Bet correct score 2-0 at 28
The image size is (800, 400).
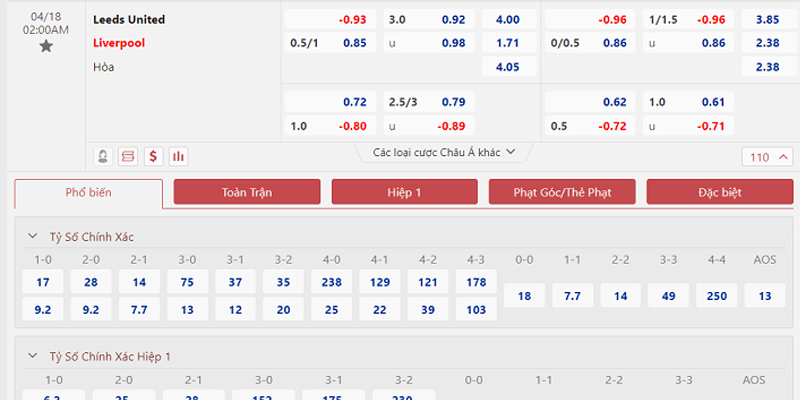pyautogui.click(x=91, y=282)
